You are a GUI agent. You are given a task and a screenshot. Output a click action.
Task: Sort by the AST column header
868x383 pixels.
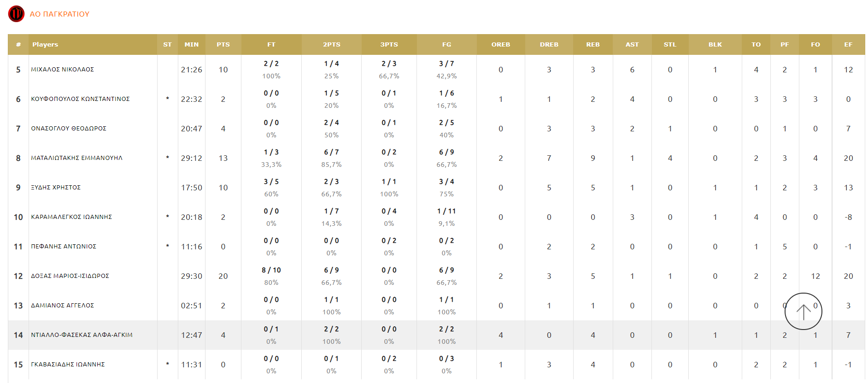(632, 45)
